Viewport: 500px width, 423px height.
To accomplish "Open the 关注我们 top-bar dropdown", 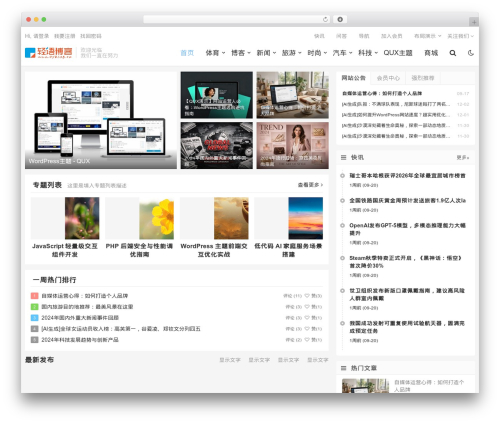I will [461, 36].
